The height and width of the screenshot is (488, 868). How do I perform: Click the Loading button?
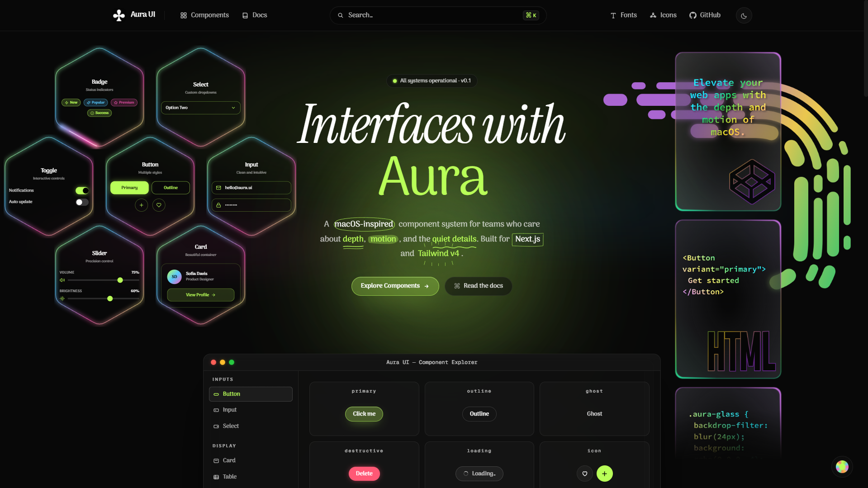click(479, 474)
